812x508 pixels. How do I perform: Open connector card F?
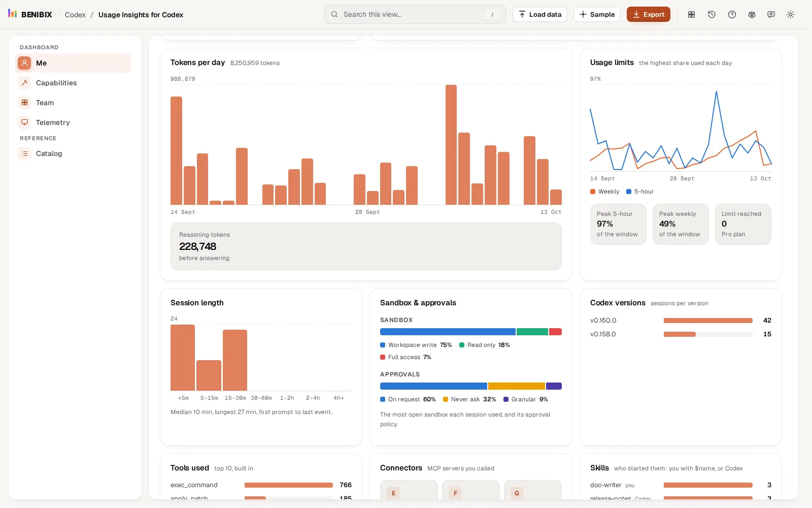pyautogui.click(x=471, y=490)
